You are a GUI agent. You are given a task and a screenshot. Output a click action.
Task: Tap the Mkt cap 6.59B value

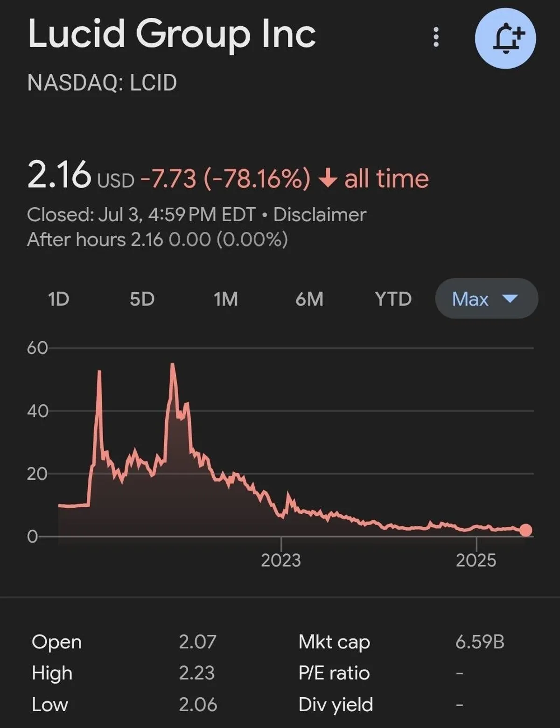[480, 642]
